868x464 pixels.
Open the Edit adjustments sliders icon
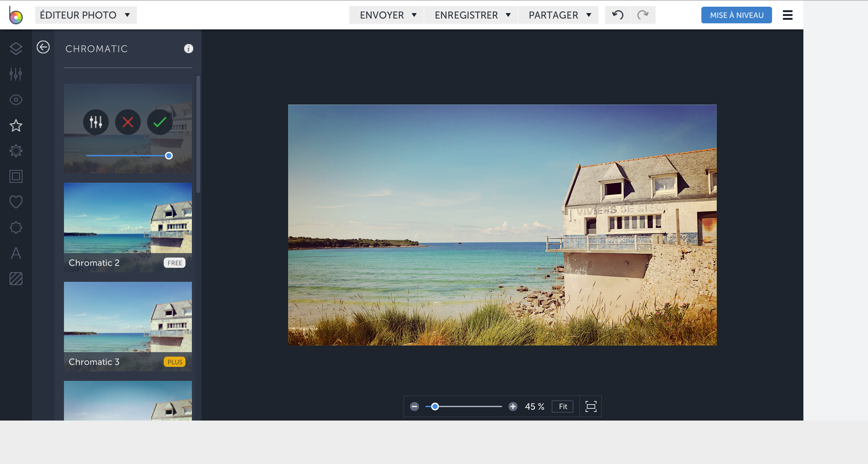point(16,74)
